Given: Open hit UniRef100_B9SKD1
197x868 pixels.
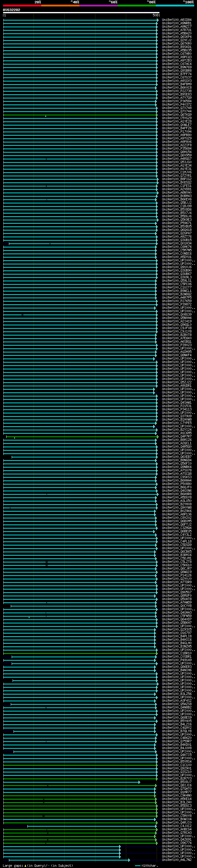Looking at the screenshot, I should (x=177, y=47).
